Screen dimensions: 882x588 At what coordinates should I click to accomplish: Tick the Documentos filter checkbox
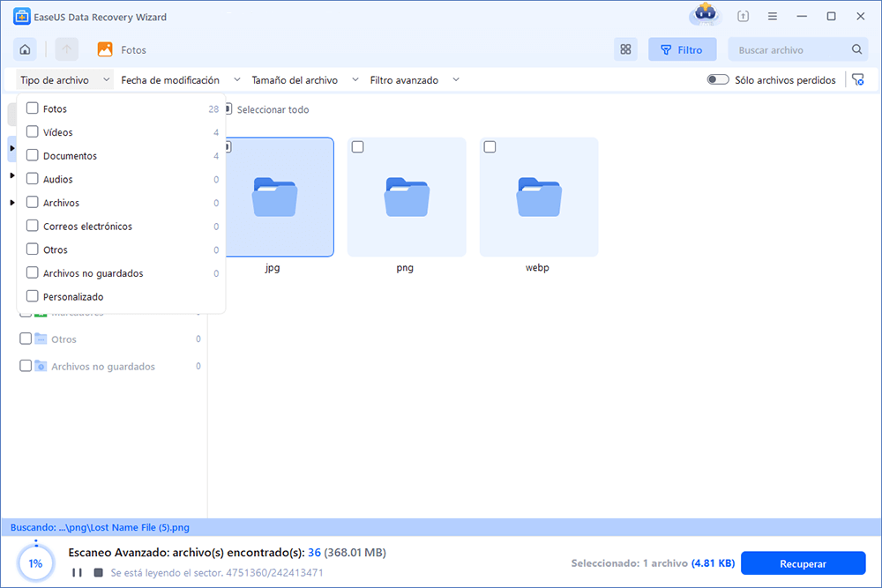(x=33, y=156)
